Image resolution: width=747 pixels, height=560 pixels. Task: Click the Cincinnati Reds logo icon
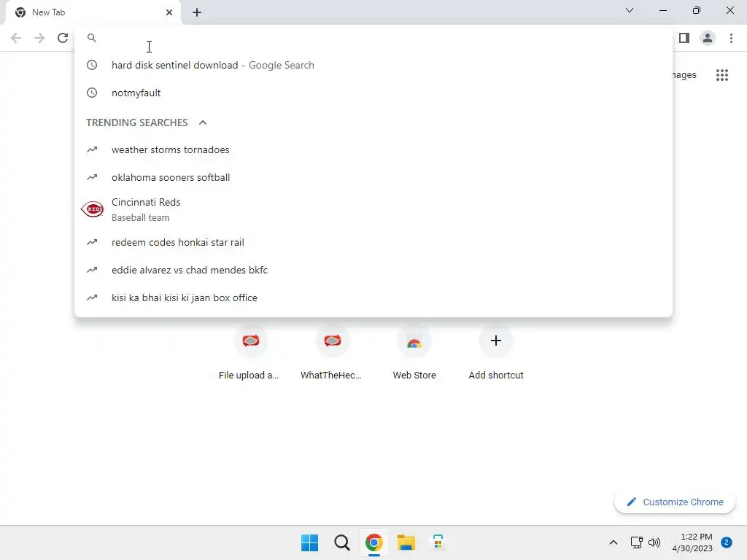pos(93,209)
